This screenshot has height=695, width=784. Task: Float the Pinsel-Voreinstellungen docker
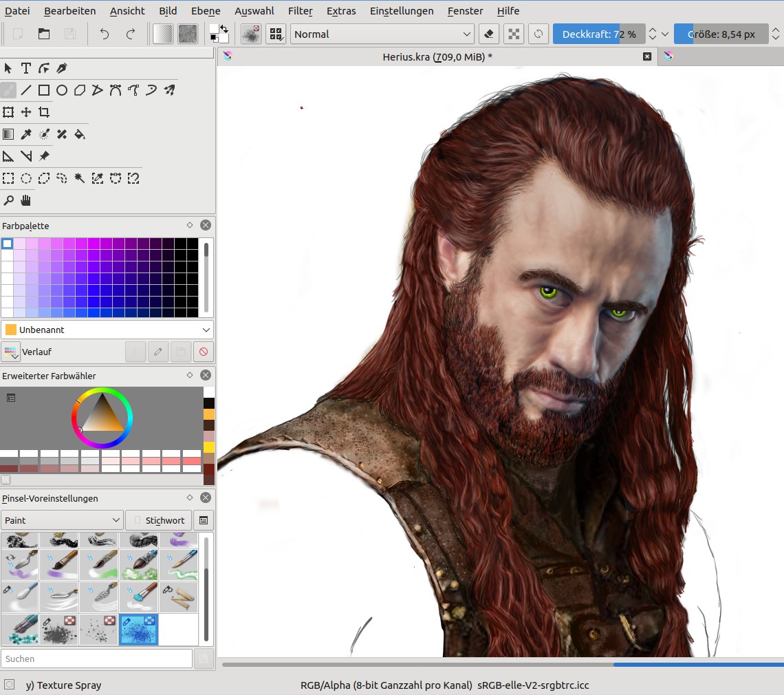190,498
